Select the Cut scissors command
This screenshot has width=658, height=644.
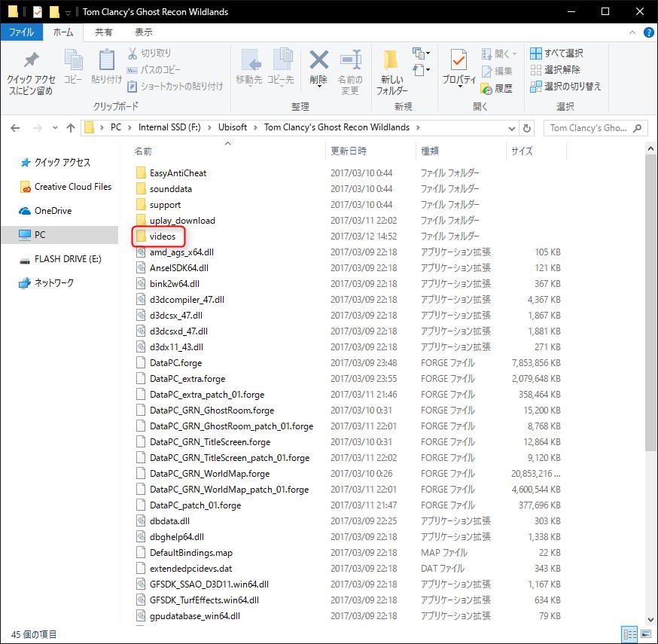(x=149, y=53)
